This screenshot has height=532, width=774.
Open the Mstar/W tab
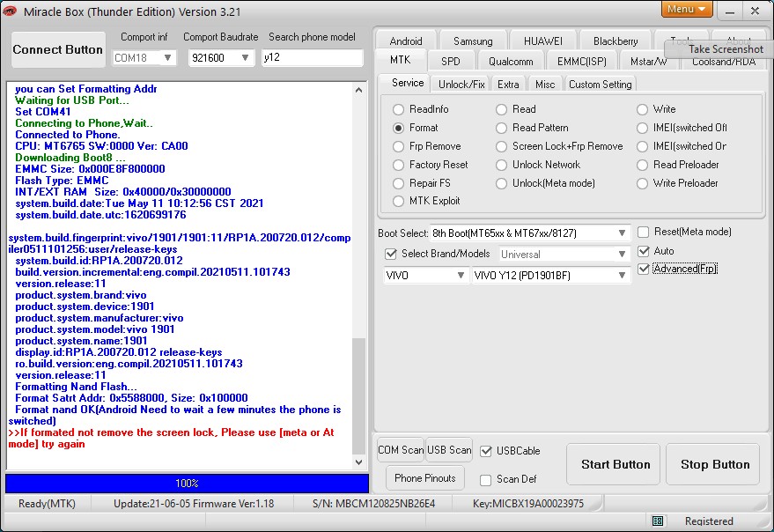pyautogui.click(x=648, y=62)
